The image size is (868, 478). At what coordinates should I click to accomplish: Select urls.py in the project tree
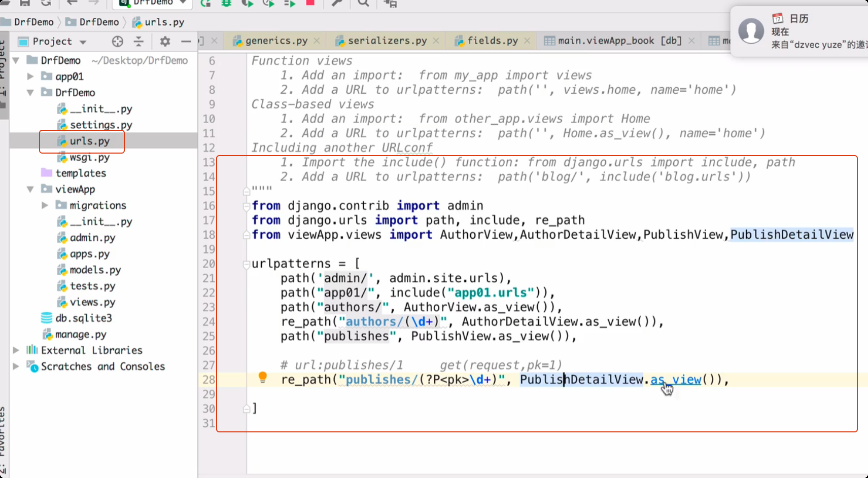(x=83, y=141)
